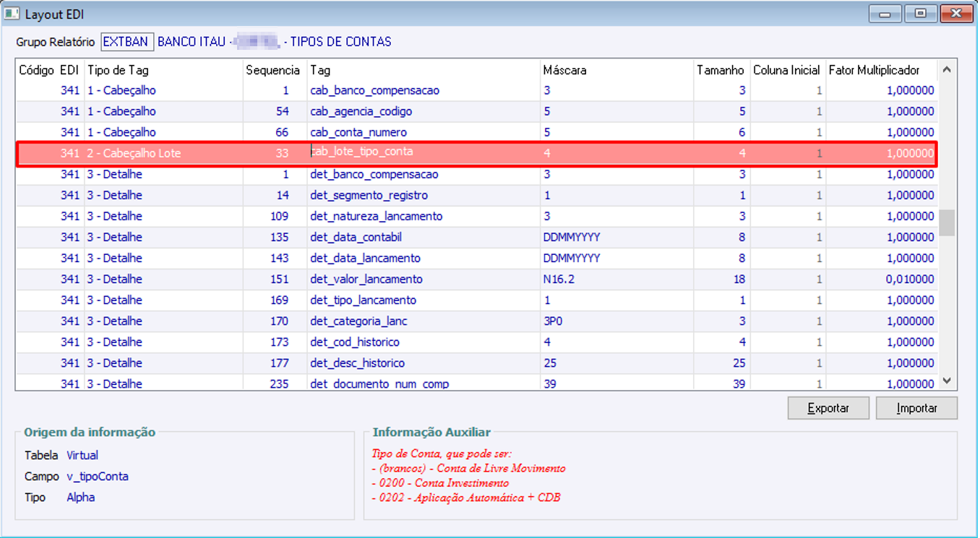
Task: Click the 3P0 mask cell
Action: point(616,321)
